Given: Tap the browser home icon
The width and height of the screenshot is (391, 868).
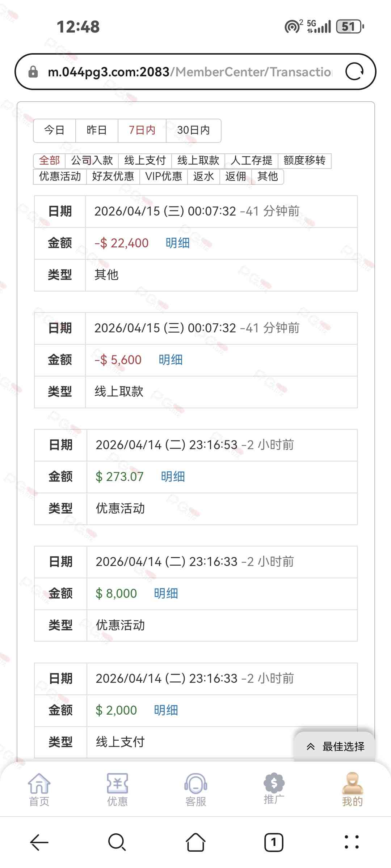Looking at the screenshot, I should coord(195,843).
